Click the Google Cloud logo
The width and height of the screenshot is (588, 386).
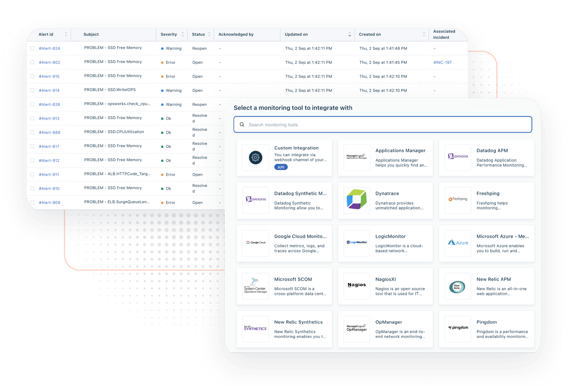click(255, 243)
